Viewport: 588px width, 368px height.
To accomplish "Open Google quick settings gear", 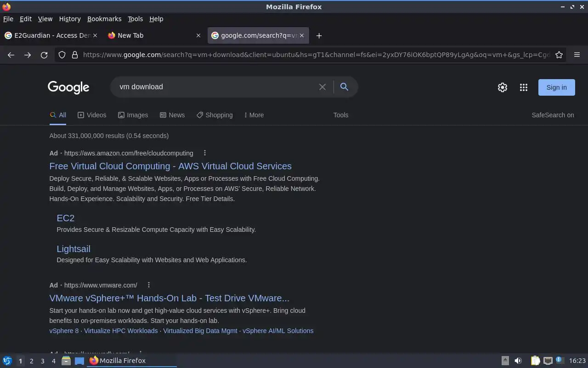I will (x=503, y=87).
